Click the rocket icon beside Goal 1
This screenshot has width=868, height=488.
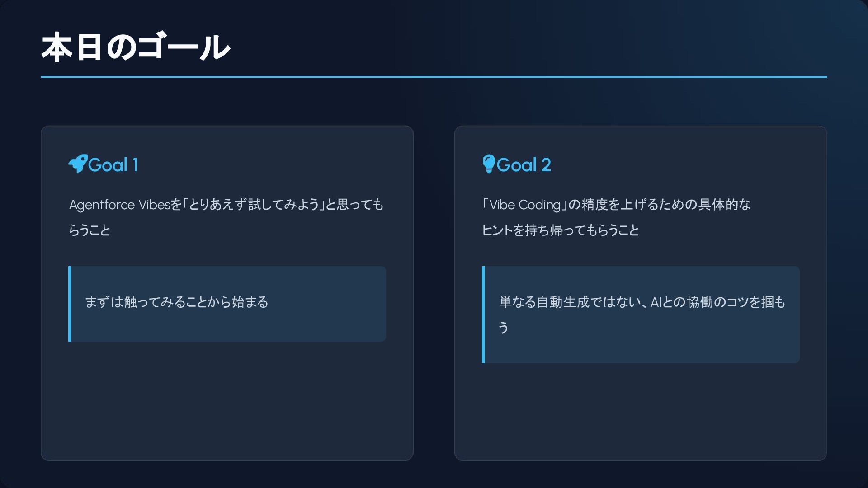[x=77, y=164]
